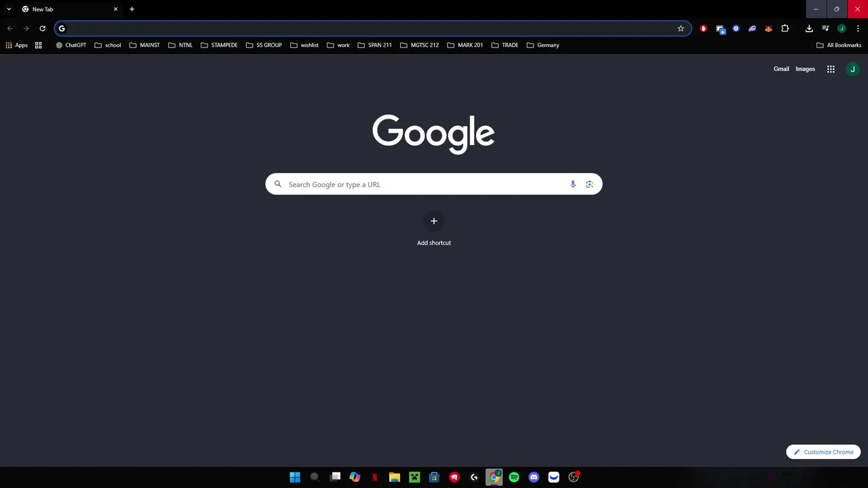868x488 pixels.
Task: Close the New Tab tab
Action: coord(115,9)
